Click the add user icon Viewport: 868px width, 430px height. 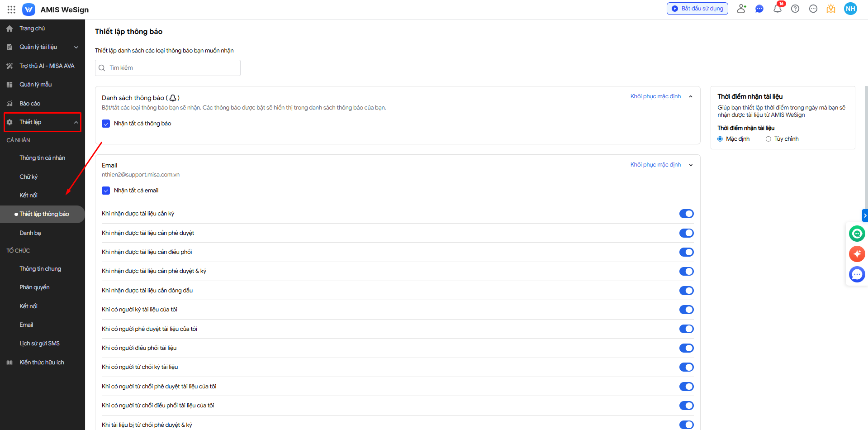coord(741,9)
